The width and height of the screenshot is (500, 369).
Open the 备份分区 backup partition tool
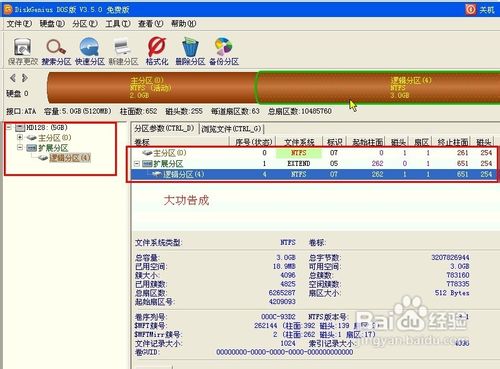[x=223, y=47]
